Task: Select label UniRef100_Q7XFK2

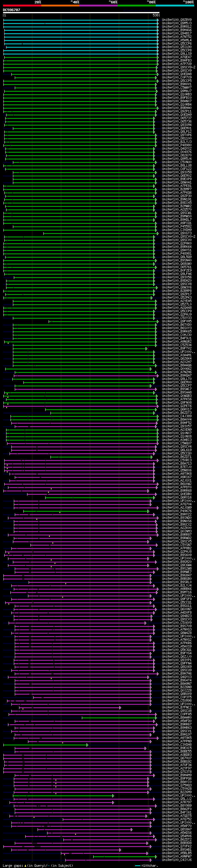Action: pyautogui.click(x=177, y=846)
